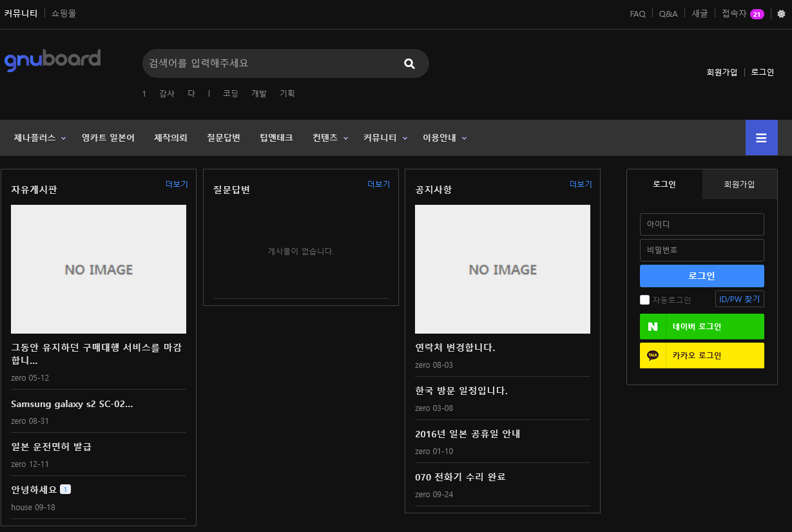Click the magnifying glass search icon
This screenshot has width=792, height=532.
[x=409, y=63]
